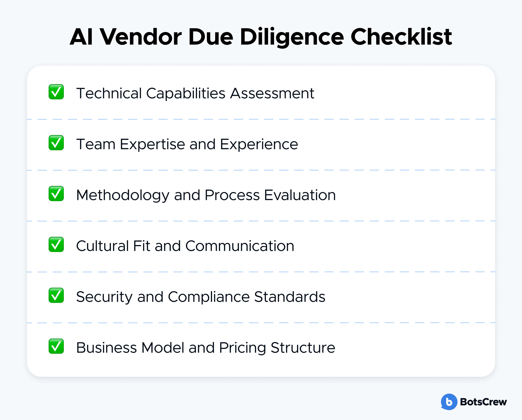Screen dimensions: 522x420
Task: Toggle the Technical Capabilities Assessment checkbox
Action: pos(56,92)
